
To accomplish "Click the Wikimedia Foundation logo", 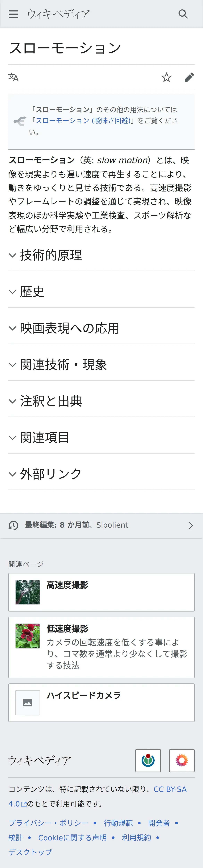I will (x=148, y=760).
